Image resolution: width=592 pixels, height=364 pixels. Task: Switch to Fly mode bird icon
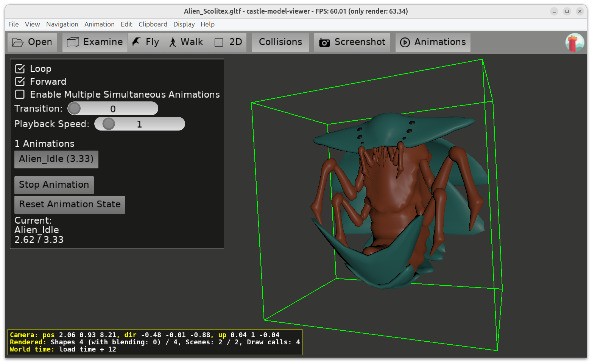click(136, 42)
